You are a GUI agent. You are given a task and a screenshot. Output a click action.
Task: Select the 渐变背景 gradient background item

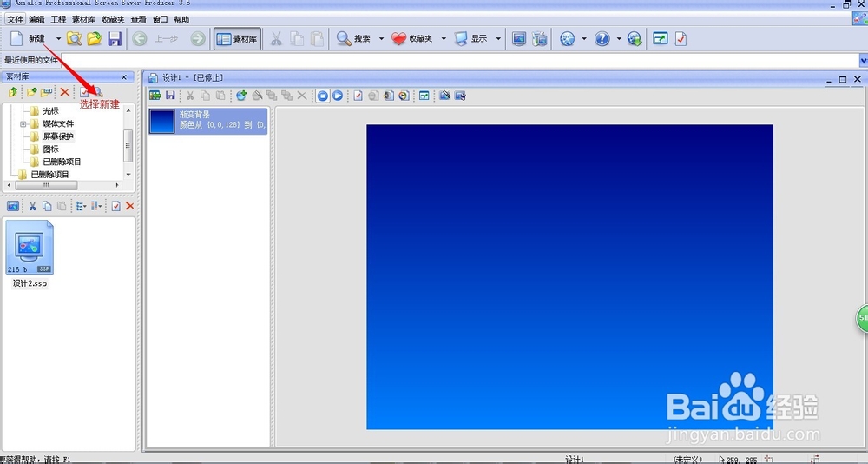coord(207,121)
